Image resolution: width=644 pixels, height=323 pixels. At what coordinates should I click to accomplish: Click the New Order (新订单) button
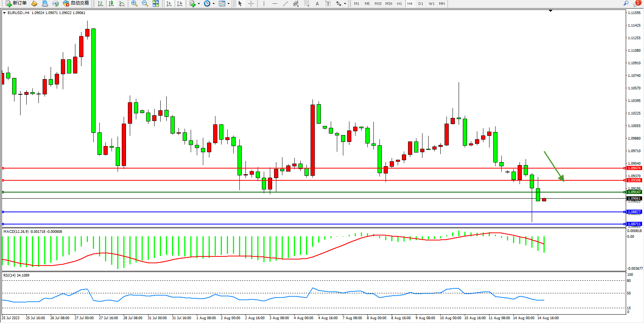click(16, 3)
